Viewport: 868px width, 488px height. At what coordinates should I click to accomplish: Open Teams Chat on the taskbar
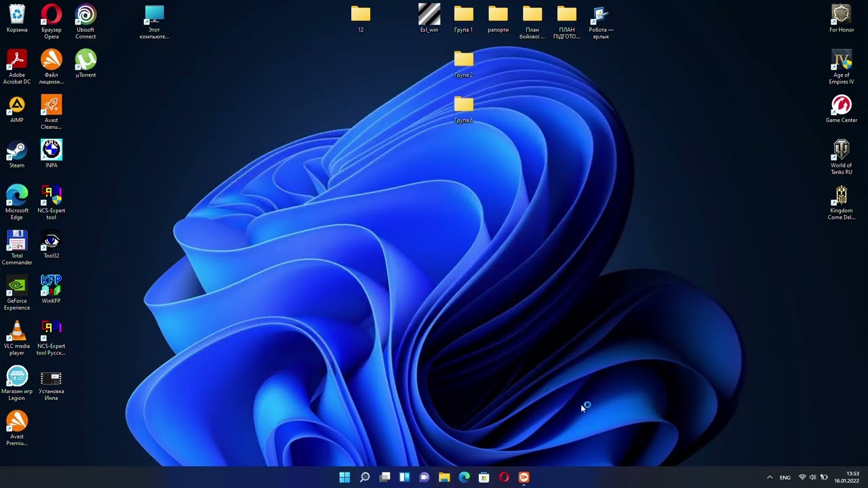(x=425, y=477)
